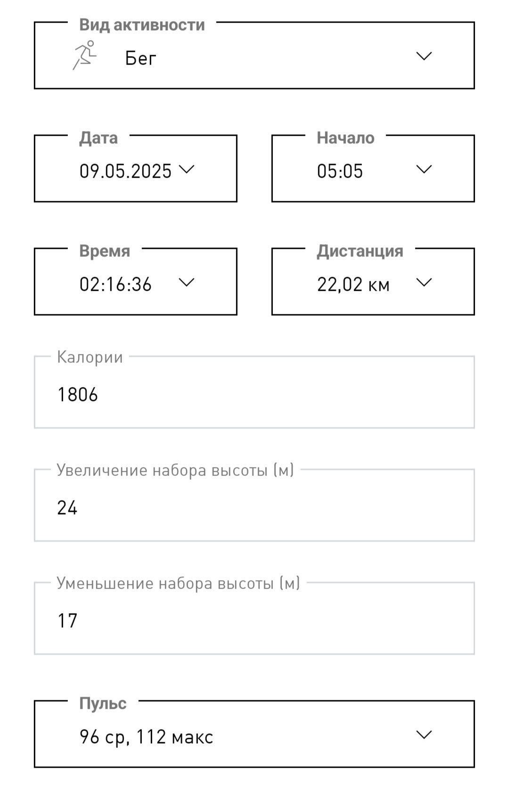Click the running figure icon

tap(85, 55)
